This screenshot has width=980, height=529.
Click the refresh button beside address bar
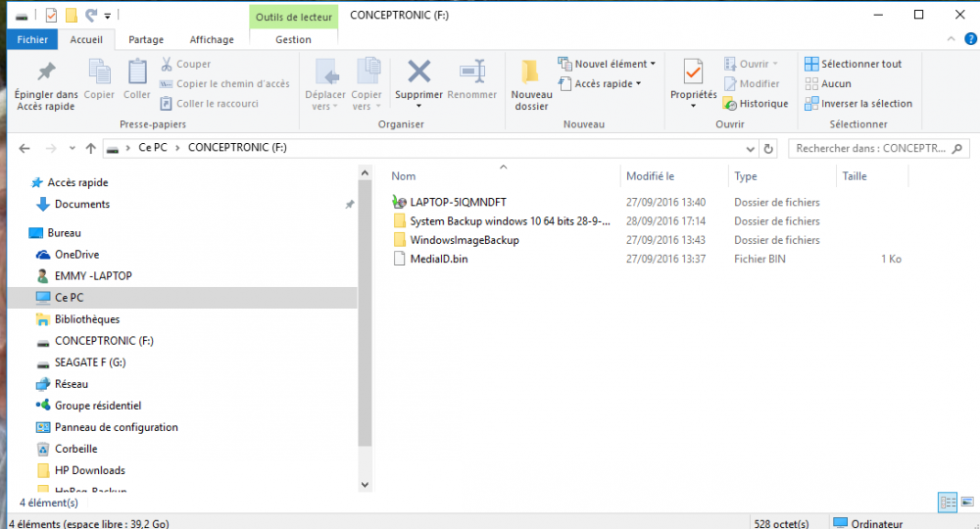click(768, 149)
